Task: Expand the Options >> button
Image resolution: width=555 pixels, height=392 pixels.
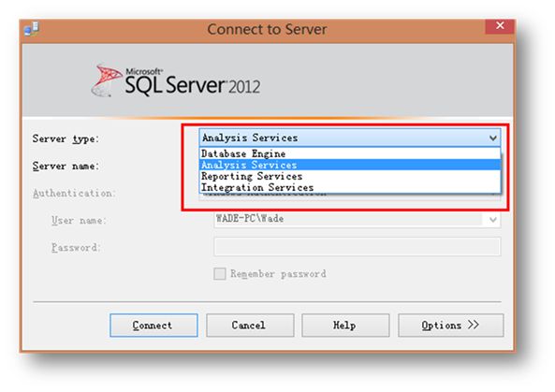Action: [450, 326]
